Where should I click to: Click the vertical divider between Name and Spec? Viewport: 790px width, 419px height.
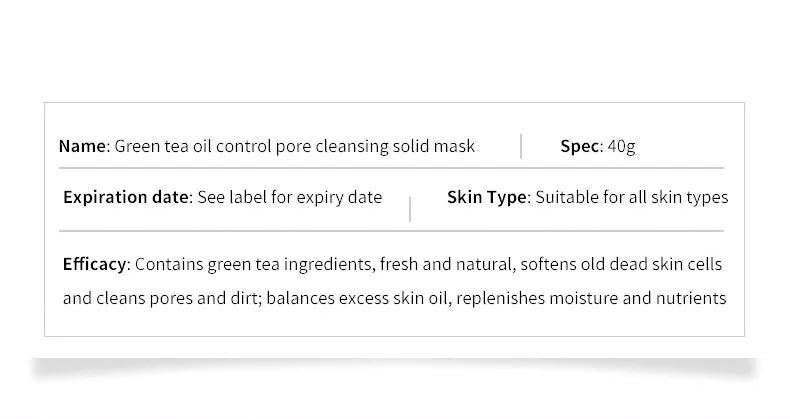[521, 146]
